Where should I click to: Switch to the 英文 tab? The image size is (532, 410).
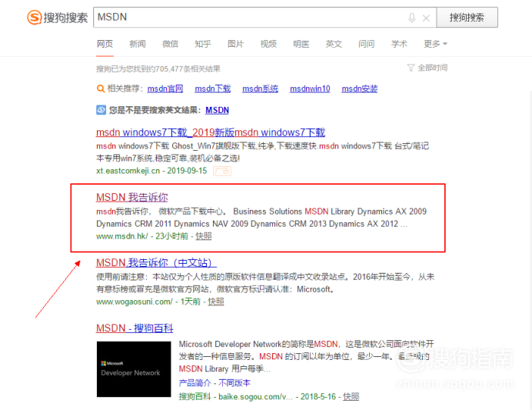pos(334,44)
